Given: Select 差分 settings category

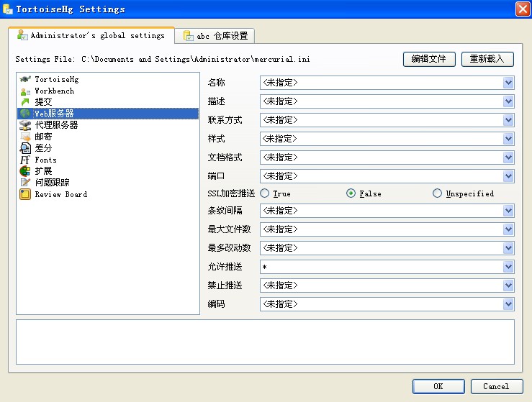Looking at the screenshot, I should 108,148.
